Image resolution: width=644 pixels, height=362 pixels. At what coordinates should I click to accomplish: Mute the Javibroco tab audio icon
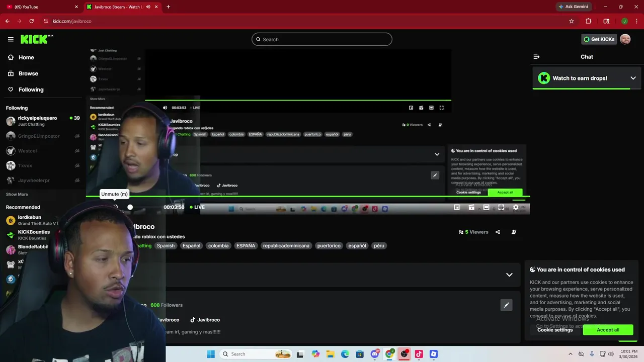148,7
